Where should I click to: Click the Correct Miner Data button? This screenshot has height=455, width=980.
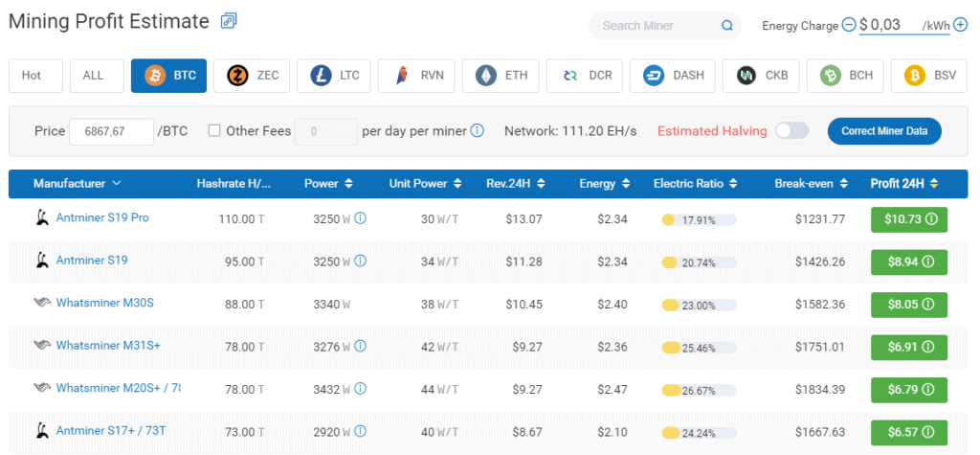tap(884, 131)
